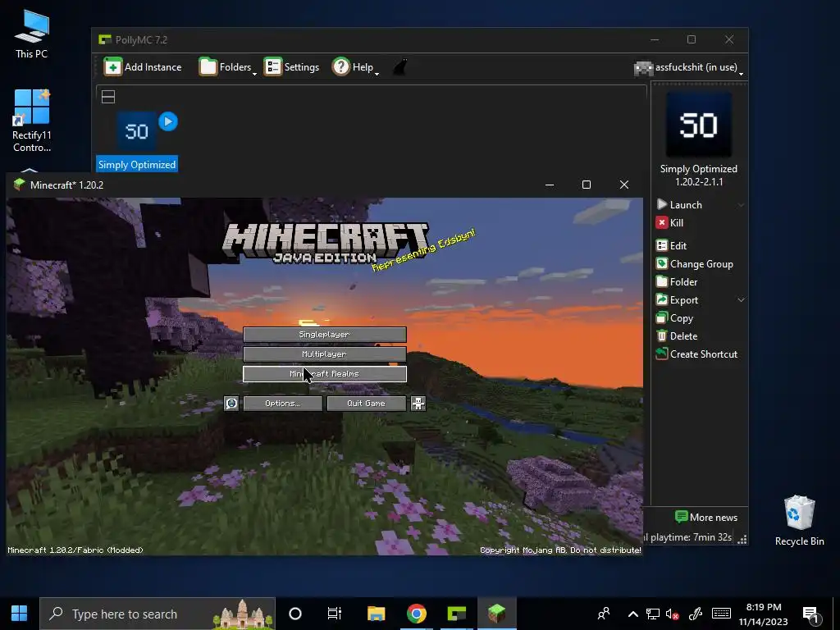Click the Kill red X icon
840x630 pixels.
coord(662,223)
